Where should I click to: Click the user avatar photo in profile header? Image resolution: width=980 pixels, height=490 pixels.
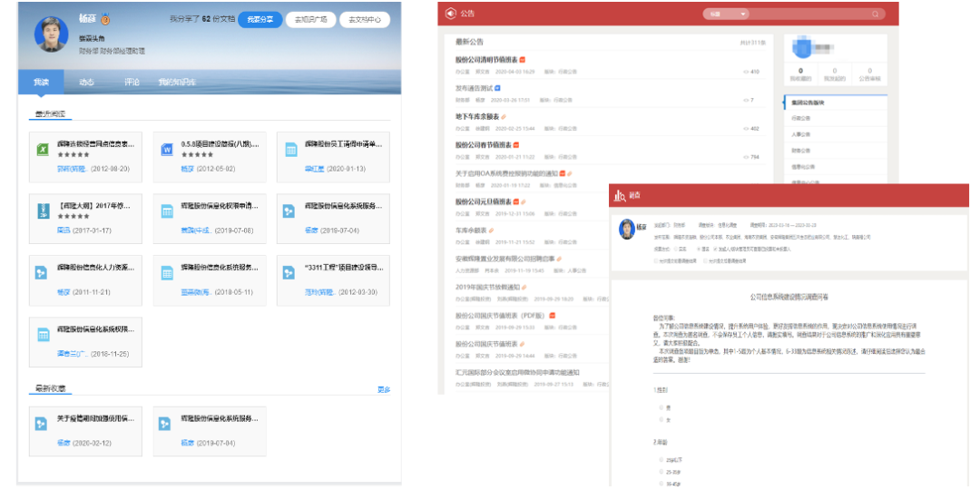[x=51, y=34]
